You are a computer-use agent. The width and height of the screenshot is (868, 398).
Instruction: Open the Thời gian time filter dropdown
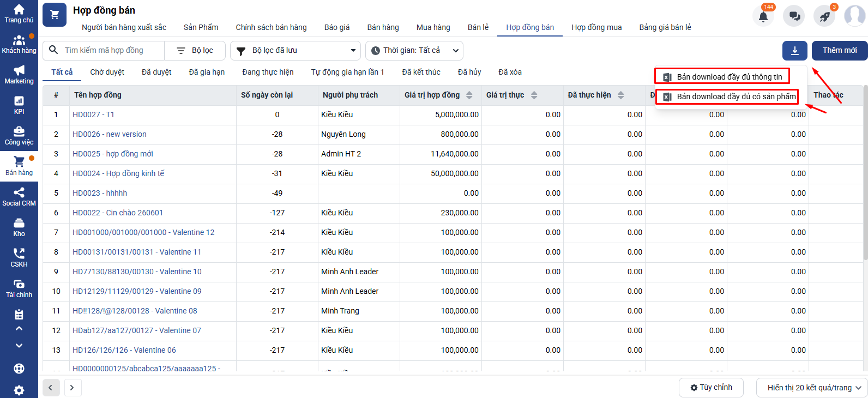[414, 51]
